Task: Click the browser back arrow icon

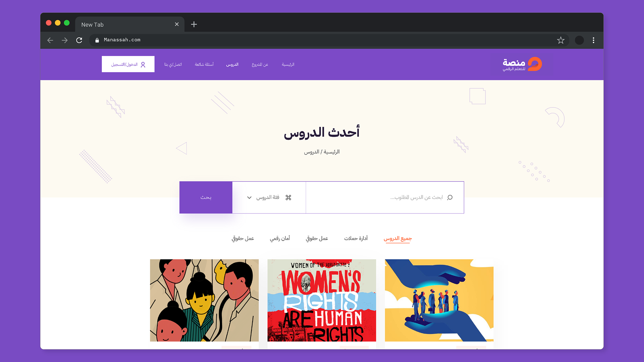Action: (50, 40)
